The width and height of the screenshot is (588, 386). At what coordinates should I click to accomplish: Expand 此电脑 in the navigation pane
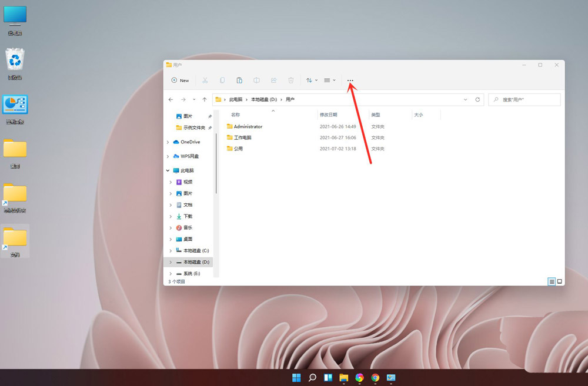click(x=168, y=170)
